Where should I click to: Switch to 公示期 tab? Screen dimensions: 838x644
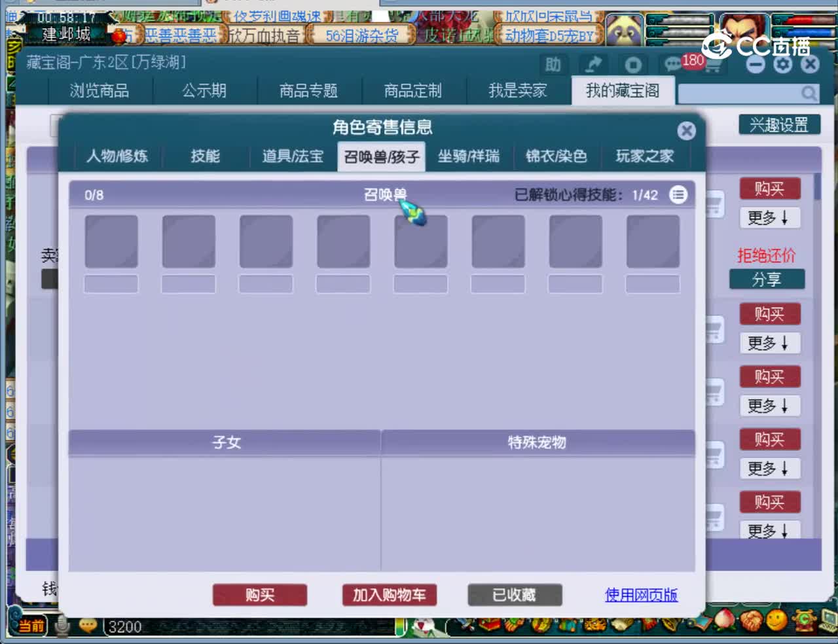point(204,90)
